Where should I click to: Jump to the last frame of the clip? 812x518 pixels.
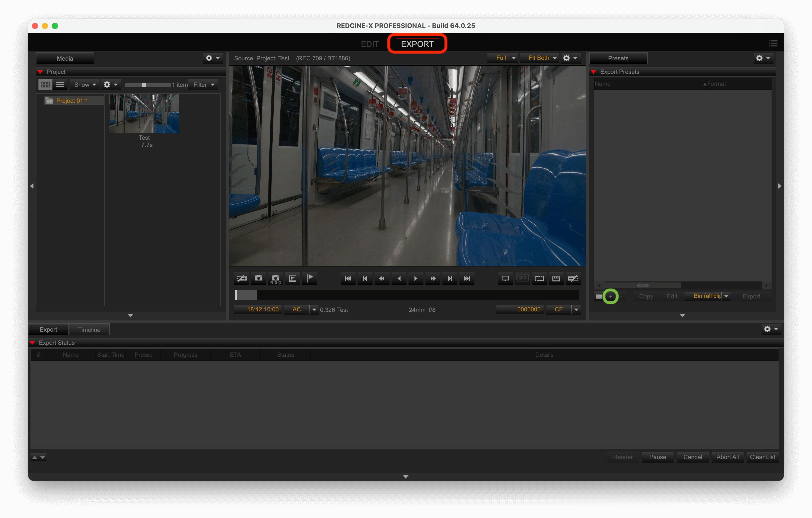(467, 278)
